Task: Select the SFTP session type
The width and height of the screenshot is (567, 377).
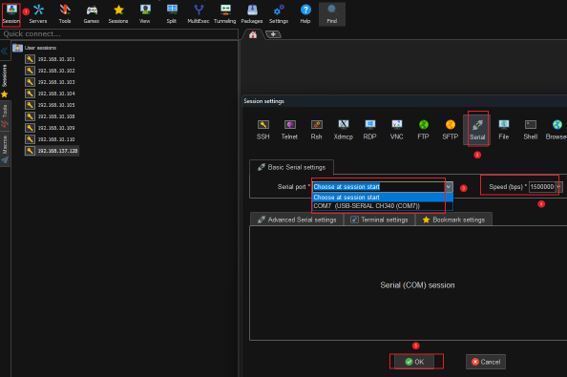Action: pyautogui.click(x=450, y=129)
